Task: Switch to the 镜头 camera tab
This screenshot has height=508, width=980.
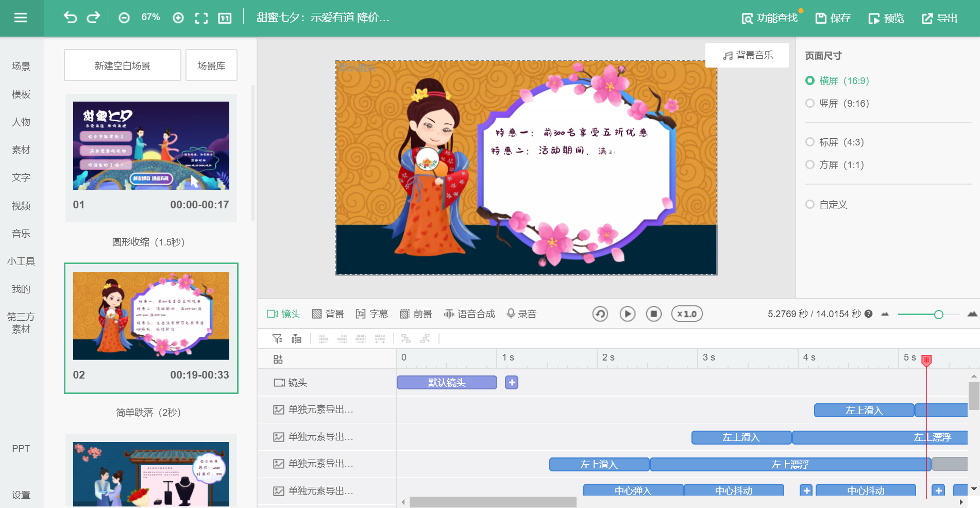Action: tap(283, 314)
